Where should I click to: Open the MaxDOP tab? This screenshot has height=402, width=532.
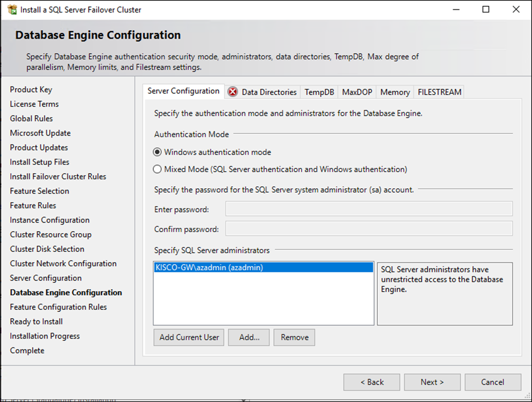(x=357, y=92)
